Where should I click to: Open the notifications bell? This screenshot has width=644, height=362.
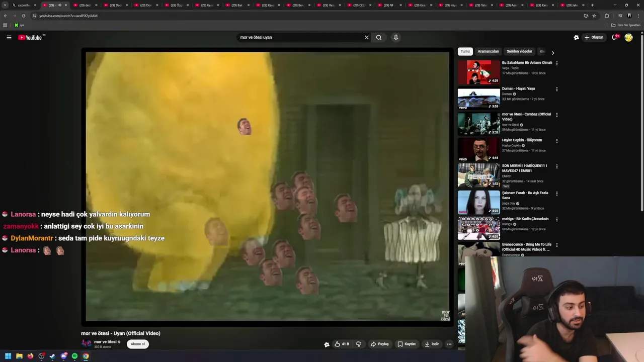click(x=614, y=37)
